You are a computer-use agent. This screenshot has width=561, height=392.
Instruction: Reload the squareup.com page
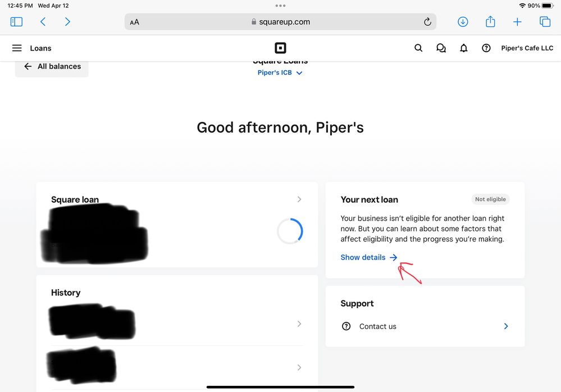(427, 22)
